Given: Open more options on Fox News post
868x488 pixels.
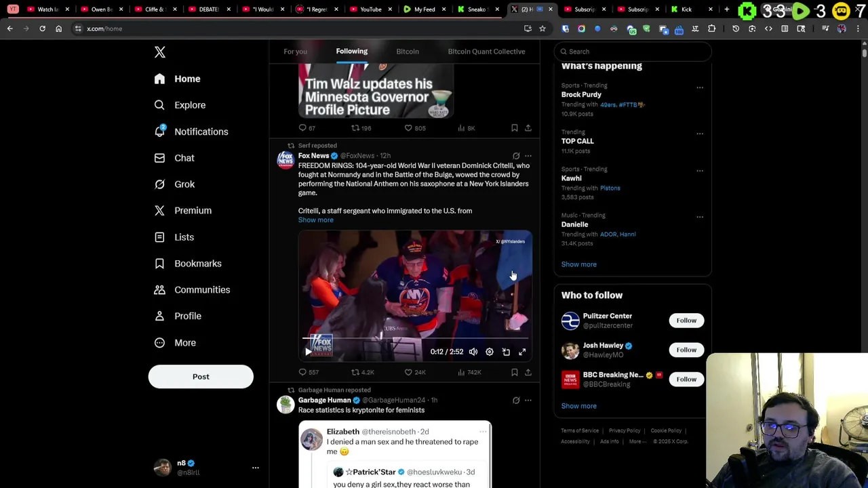Looking at the screenshot, I should click(x=528, y=156).
